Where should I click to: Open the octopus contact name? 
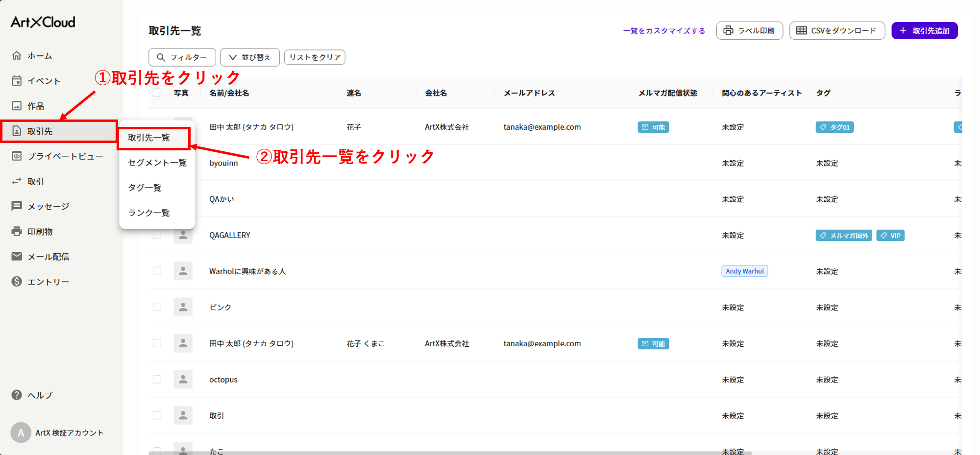223,380
